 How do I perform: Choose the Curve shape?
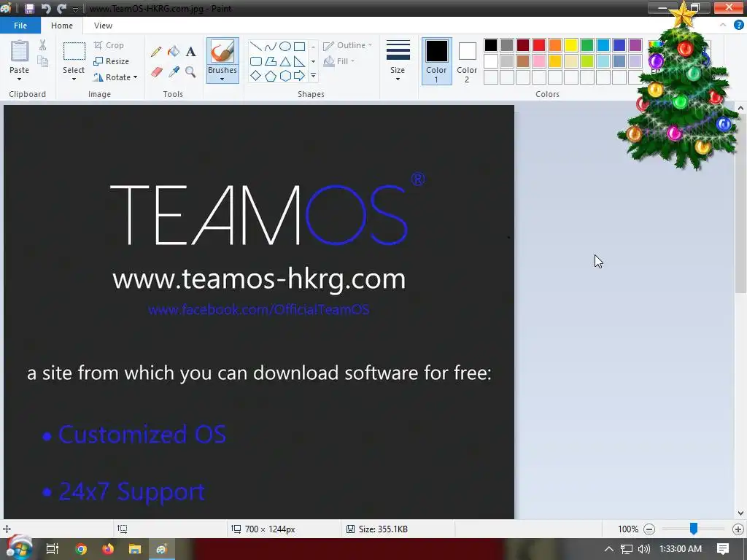click(270, 47)
